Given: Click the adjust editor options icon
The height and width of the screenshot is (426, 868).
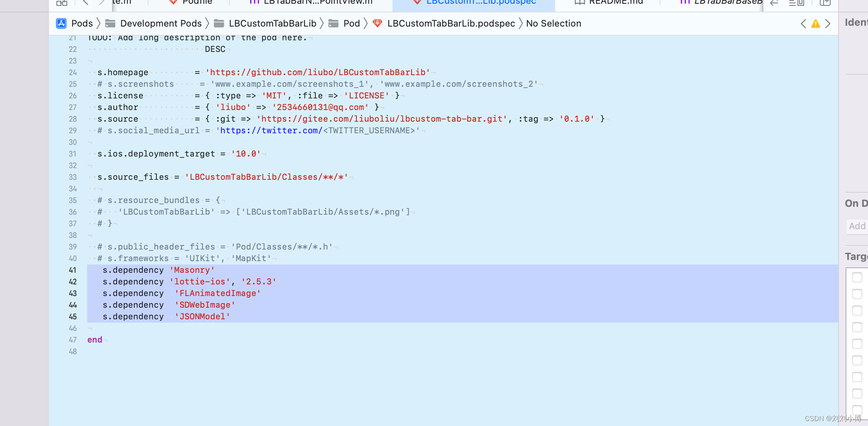Looking at the screenshot, I should [797, 2].
